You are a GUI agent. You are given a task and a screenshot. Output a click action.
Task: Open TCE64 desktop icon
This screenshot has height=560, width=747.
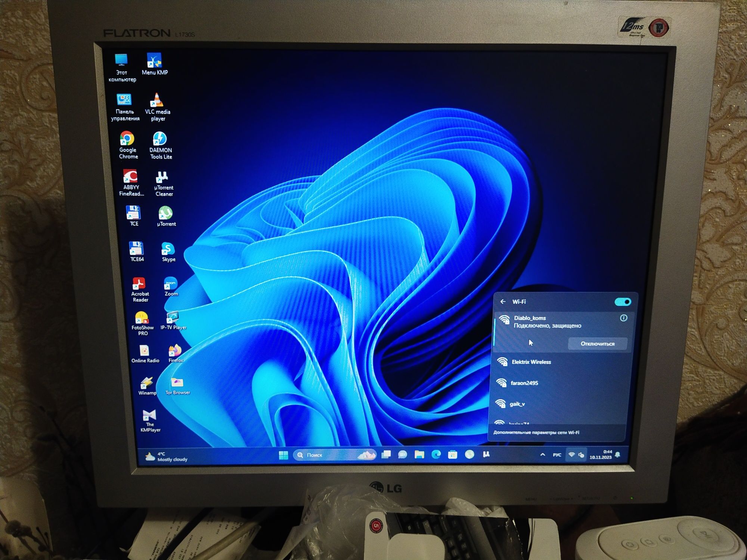tap(137, 251)
